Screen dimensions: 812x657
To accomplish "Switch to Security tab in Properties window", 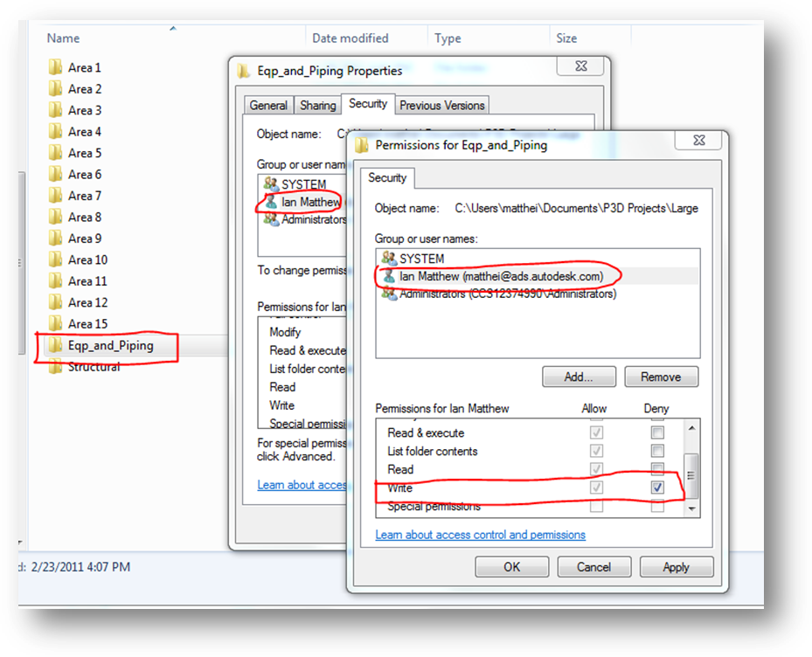I will [x=368, y=104].
